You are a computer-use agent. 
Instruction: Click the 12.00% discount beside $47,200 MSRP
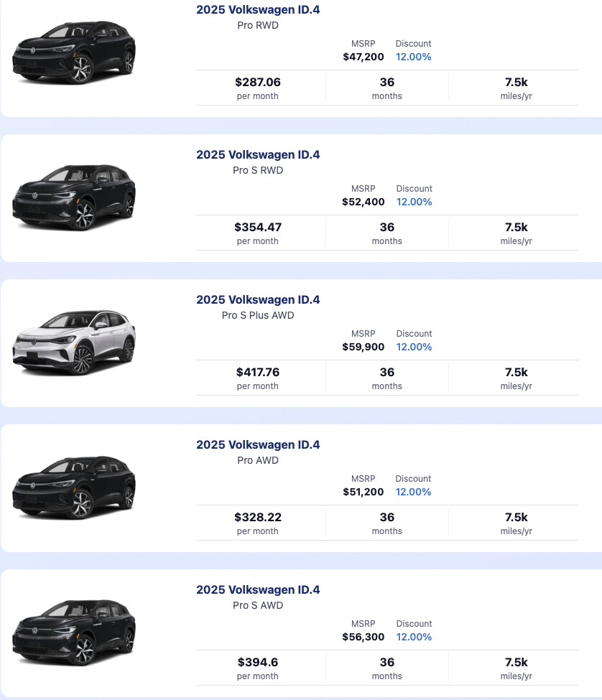point(414,57)
